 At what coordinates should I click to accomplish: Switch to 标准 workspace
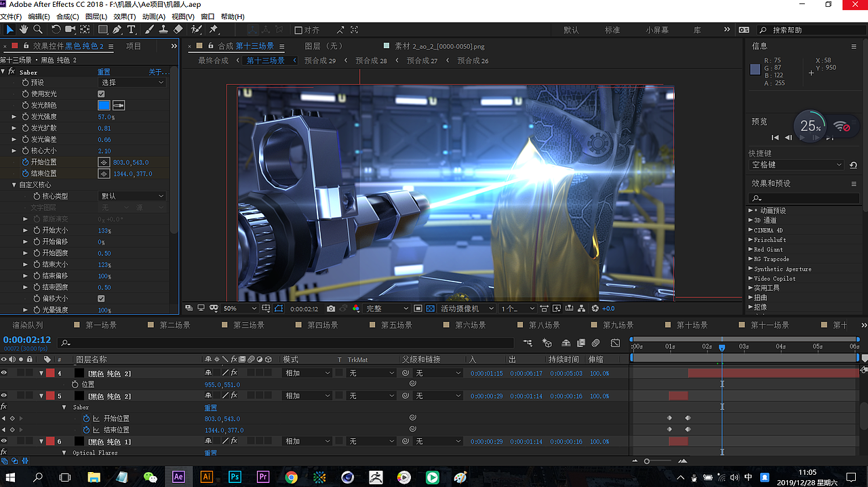[x=612, y=30]
